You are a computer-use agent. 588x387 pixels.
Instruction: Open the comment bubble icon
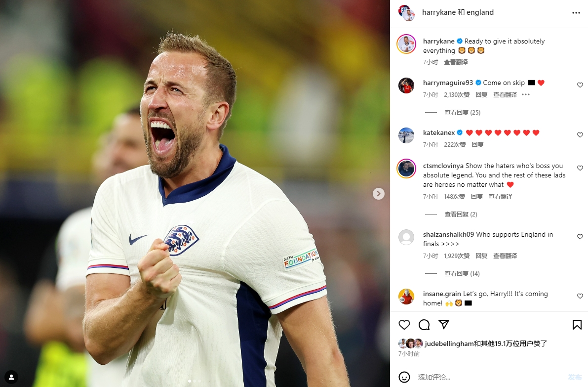click(424, 325)
